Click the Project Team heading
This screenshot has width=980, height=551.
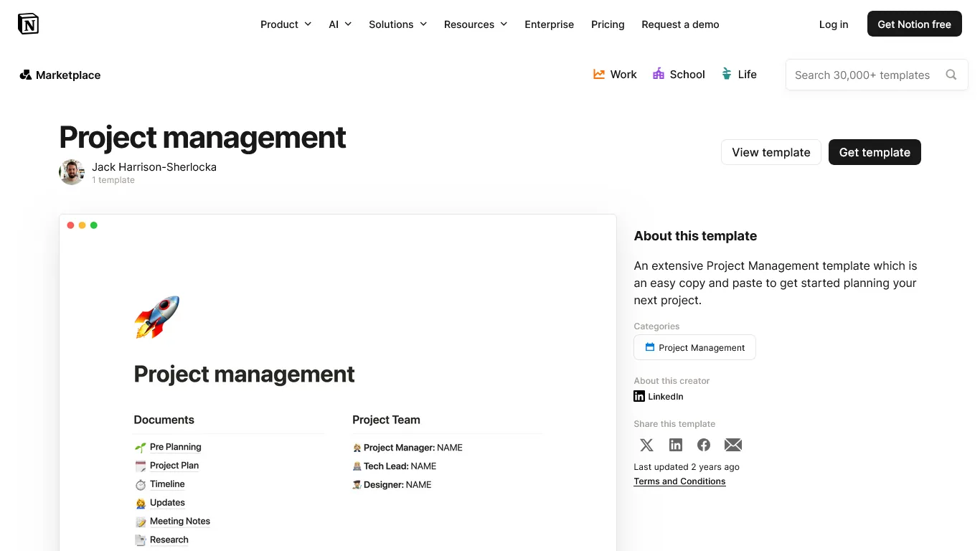(386, 420)
